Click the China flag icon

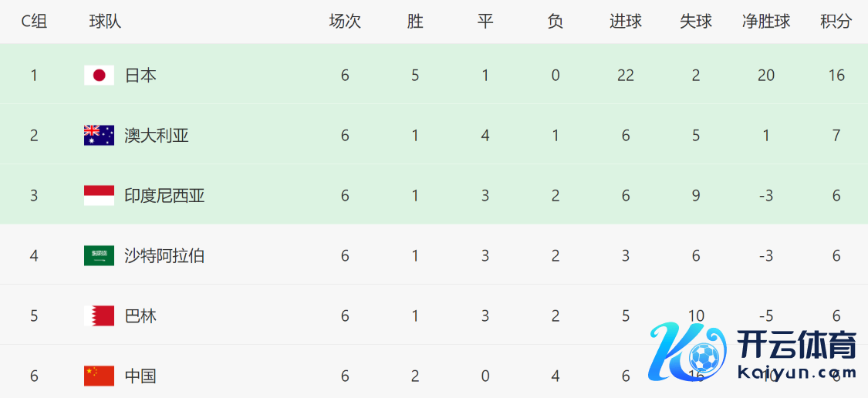pos(99,376)
